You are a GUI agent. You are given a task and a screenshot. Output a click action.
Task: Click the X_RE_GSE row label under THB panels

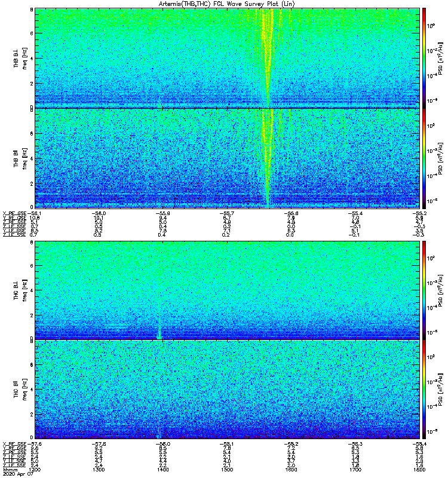tap(14, 213)
